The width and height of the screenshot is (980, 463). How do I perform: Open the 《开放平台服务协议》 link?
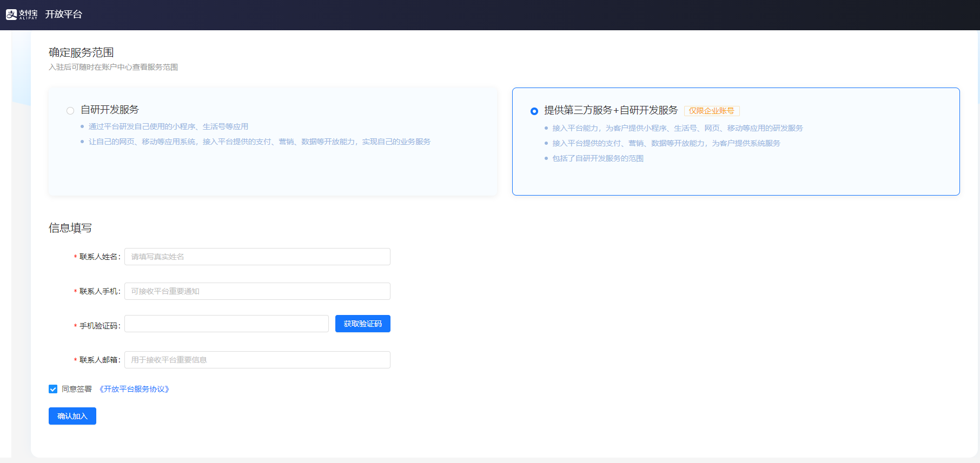pyautogui.click(x=134, y=389)
